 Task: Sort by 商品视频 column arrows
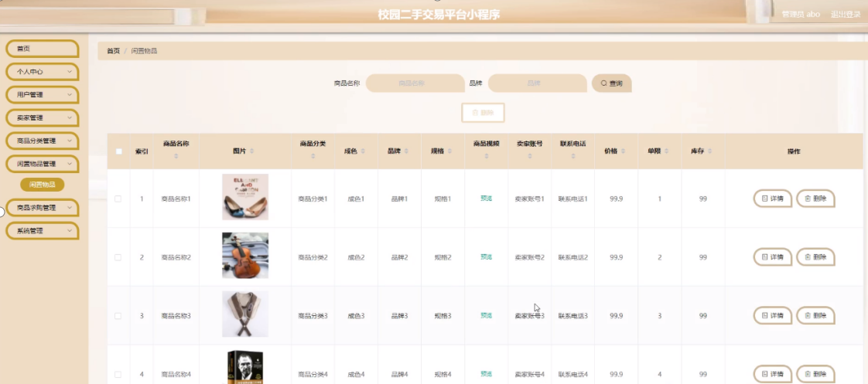pyautogui.click(x=486, y=156)
